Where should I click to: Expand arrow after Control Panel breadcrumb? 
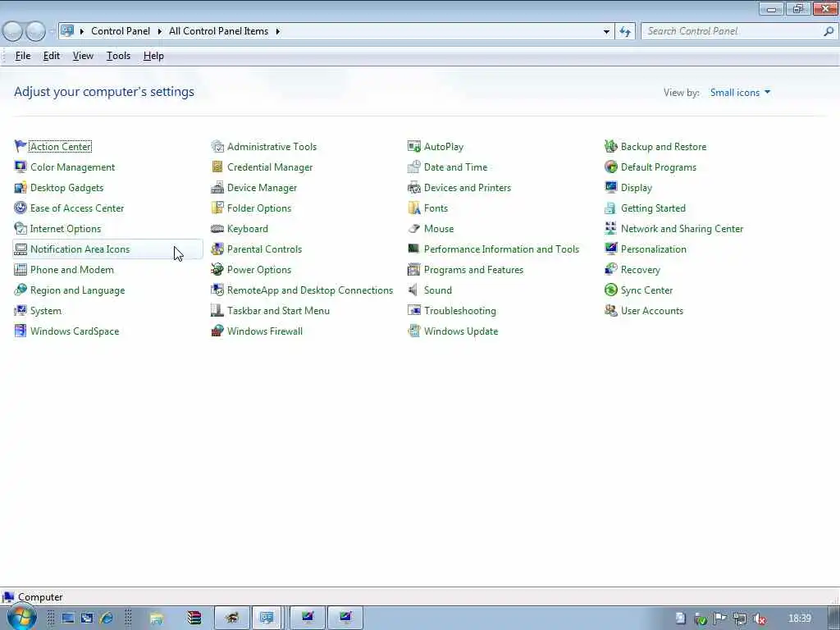(160, 31)
